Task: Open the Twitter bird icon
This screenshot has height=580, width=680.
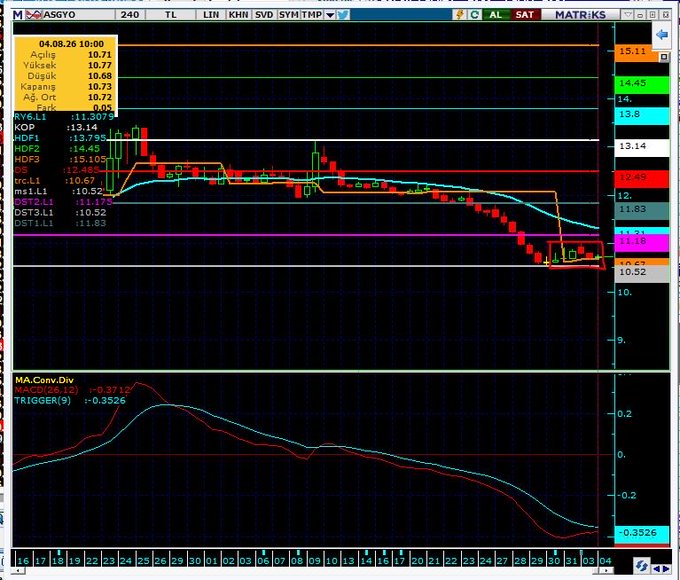Action: point(343,15)
